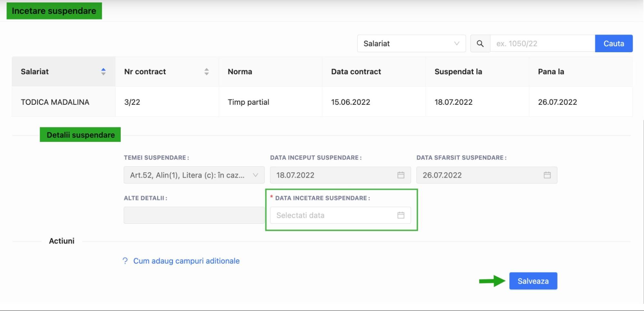
Task: Click the contract number search field
Action: tap(542, 44)
